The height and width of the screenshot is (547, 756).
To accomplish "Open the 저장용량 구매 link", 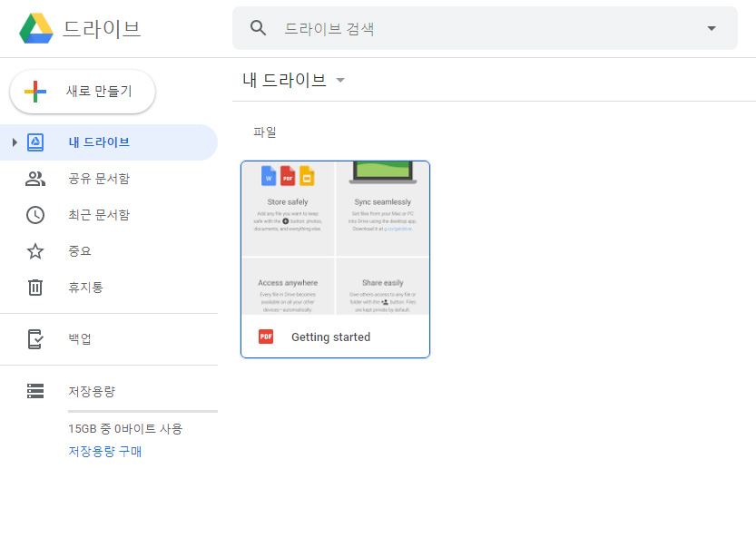I will click(x=104, y=451).
